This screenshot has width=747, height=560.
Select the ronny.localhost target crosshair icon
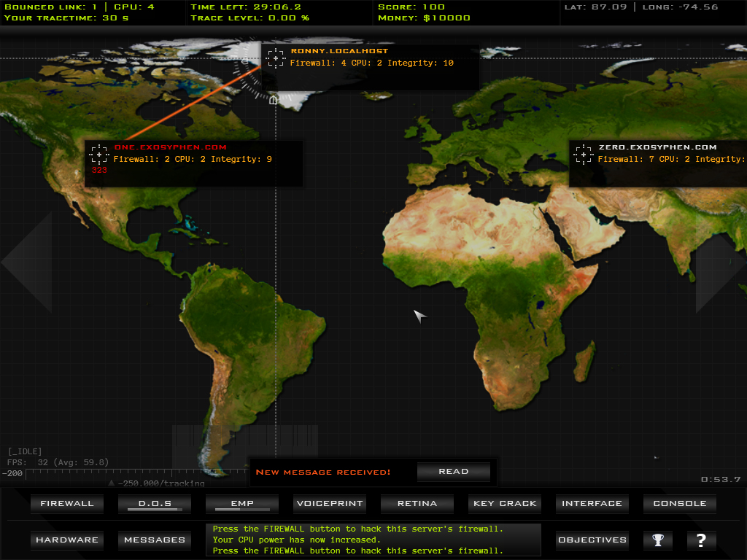(276, 58)
